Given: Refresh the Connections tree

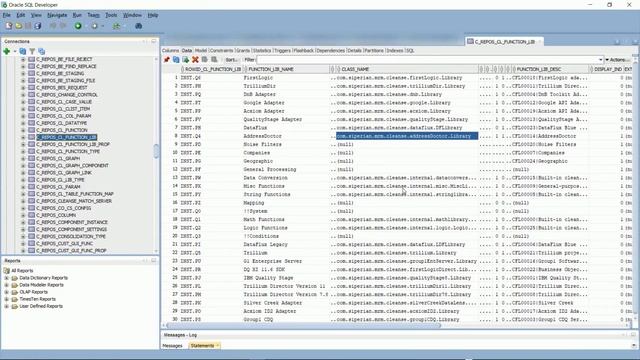Looking at the screenshot, I should pos(22,51).
